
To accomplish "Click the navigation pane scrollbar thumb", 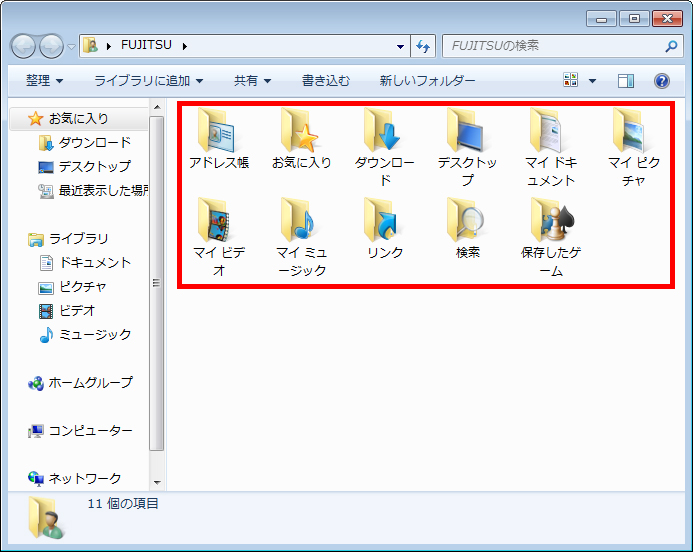I will click(156, 283).
